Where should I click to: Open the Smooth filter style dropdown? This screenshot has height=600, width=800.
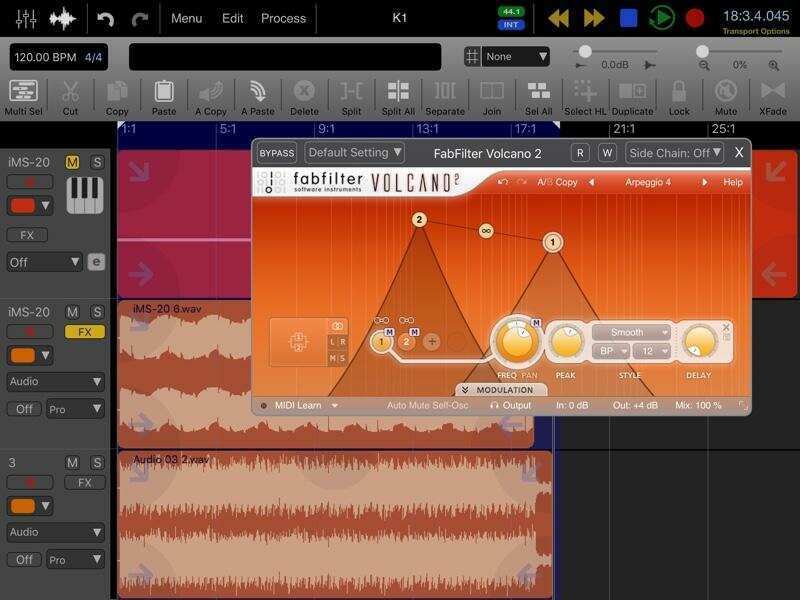point(631,332)
